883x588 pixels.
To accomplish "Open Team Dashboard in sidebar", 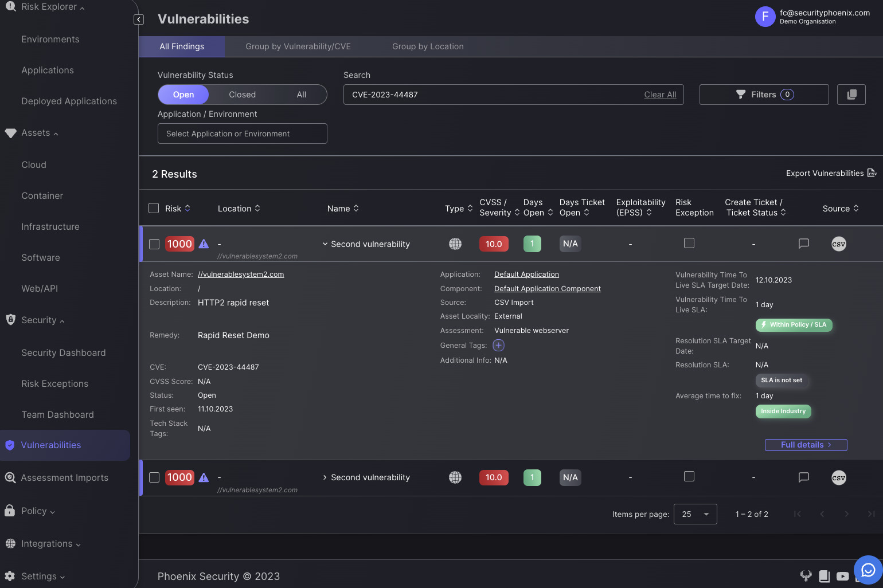I will pos(57,415).
